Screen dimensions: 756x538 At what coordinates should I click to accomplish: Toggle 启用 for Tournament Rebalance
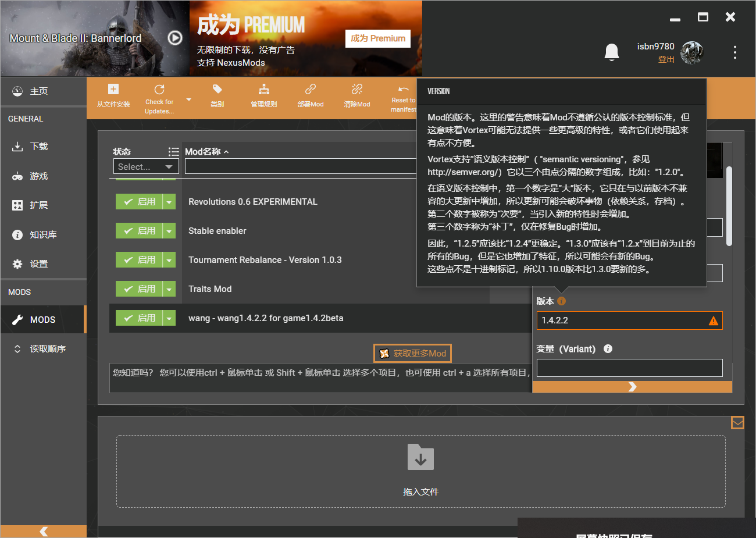139,260
